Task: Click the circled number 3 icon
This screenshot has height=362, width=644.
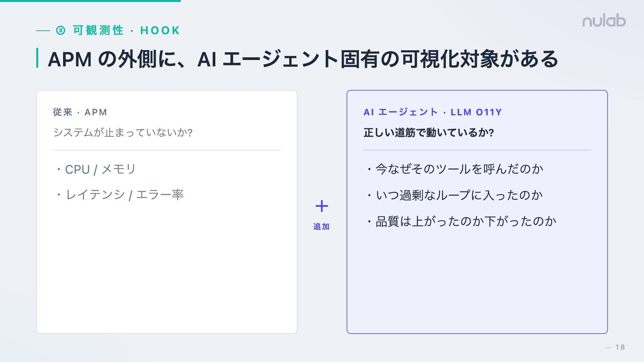Action: coord(61,31)
